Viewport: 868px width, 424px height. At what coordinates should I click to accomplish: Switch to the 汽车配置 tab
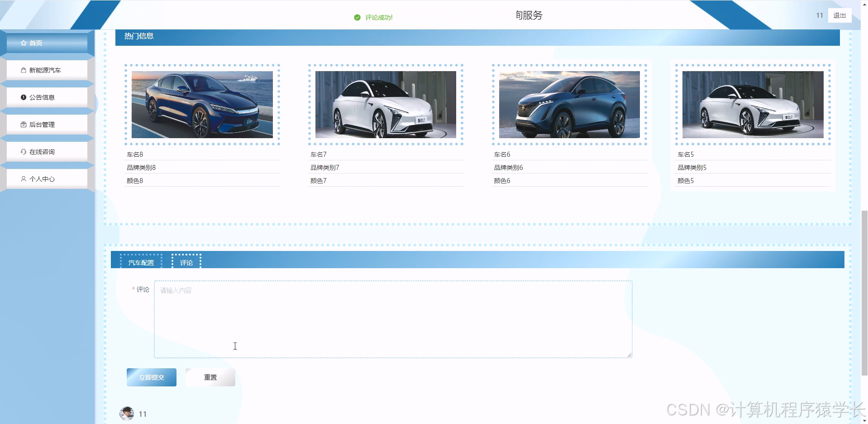[x=141, y=262]
